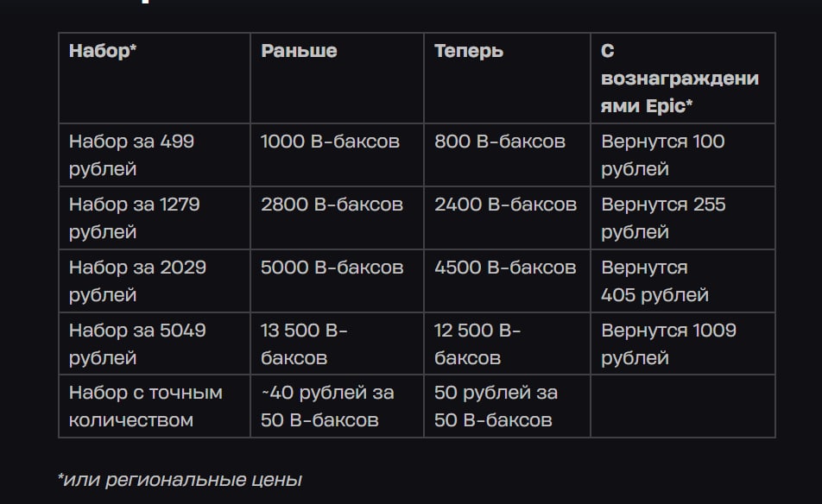Select the "Набор за 2029 рублей" cell

click(137, 281)
